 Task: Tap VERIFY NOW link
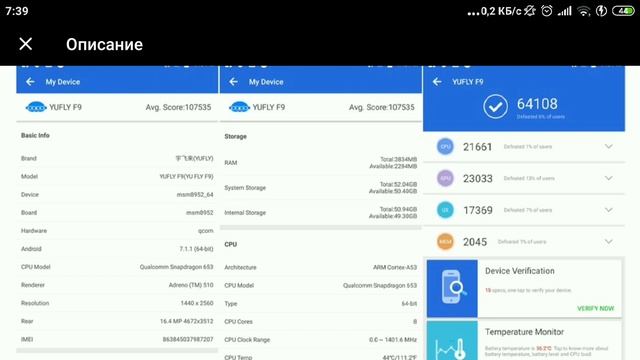tap(596, 309)
